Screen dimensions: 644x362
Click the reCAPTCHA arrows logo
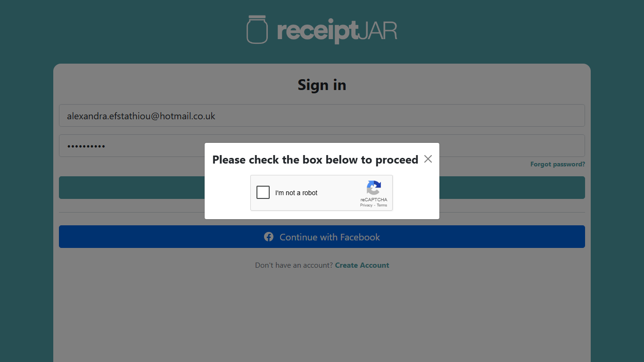click(374, 188)
